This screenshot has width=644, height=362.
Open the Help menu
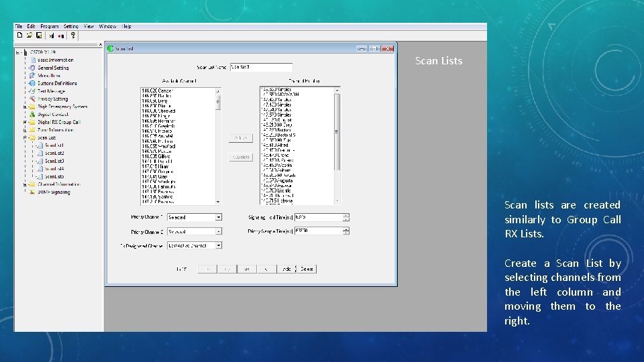tap(127, 26)
